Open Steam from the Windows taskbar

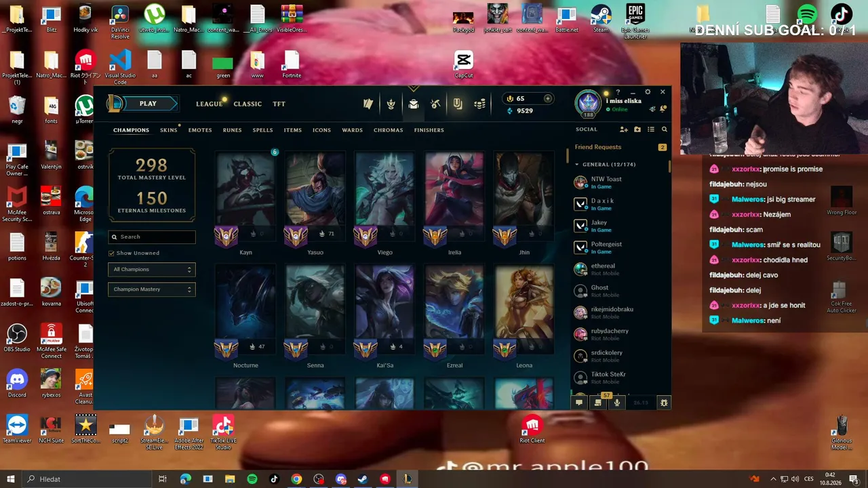363,479
